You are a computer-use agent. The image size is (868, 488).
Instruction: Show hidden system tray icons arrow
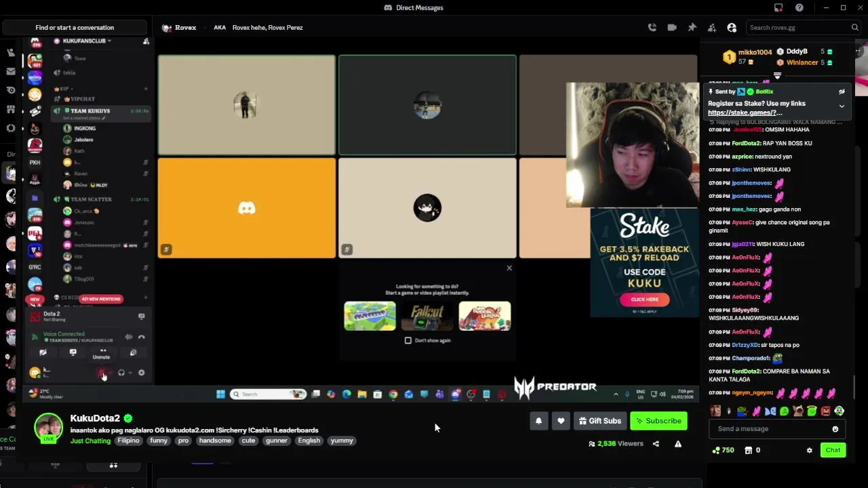point(616,394)
